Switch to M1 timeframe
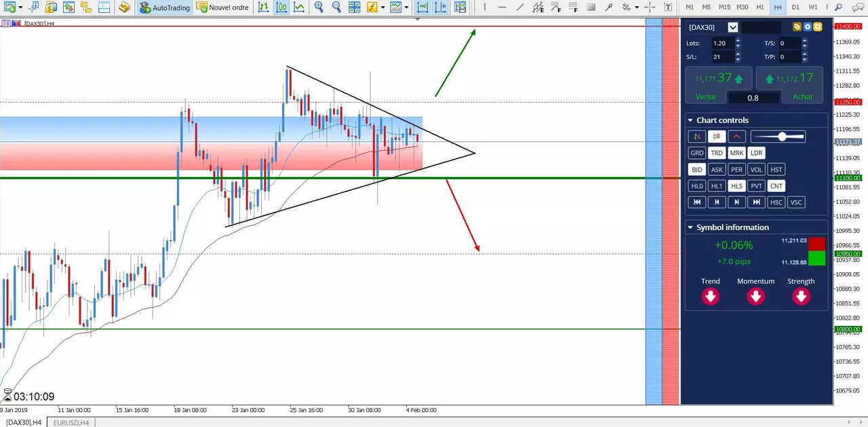This screenshot has width=868, height=427. pos(690,7)
